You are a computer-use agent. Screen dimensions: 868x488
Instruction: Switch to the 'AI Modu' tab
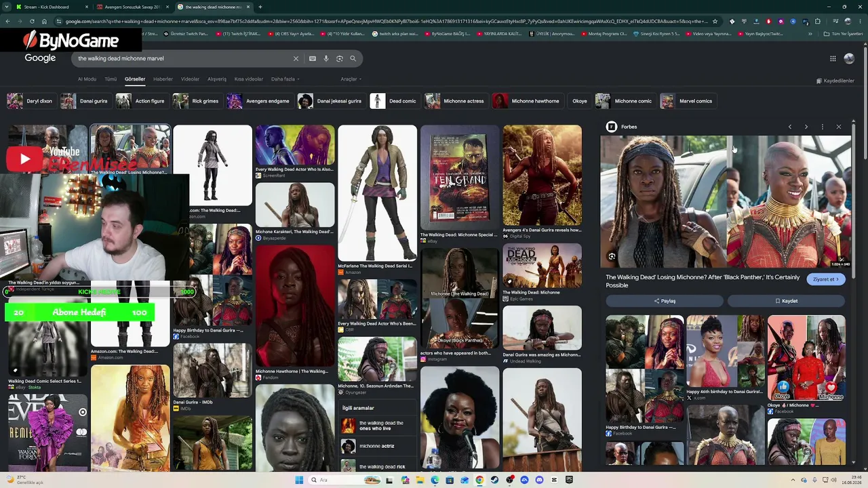pos(87,79)
